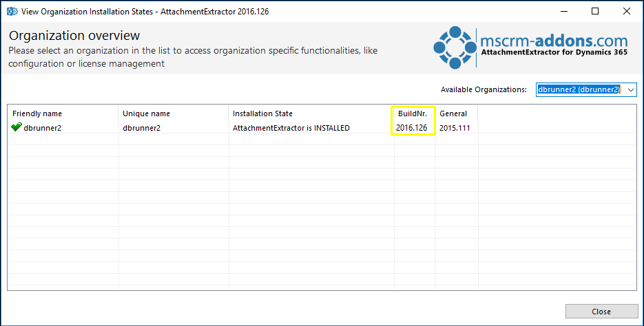
Task: Click the green checkmark icon beside dbrunner2
Action: point(17,127)
